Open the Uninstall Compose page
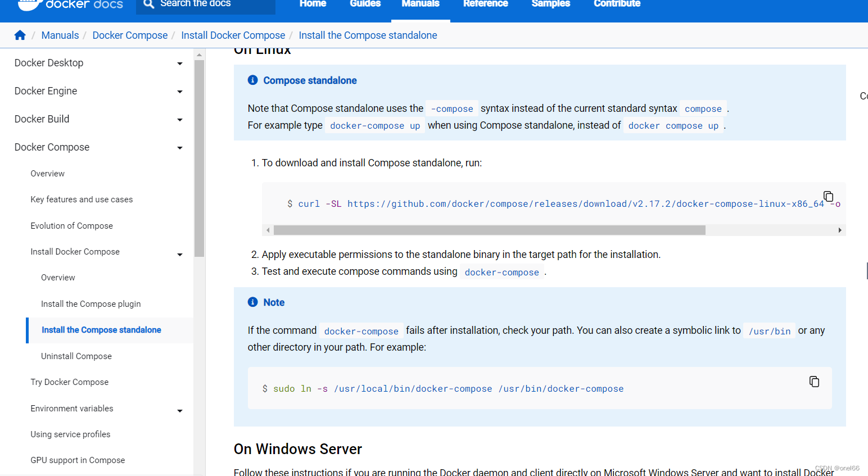Viewport: 868px width, 476px height. point(76,356)
